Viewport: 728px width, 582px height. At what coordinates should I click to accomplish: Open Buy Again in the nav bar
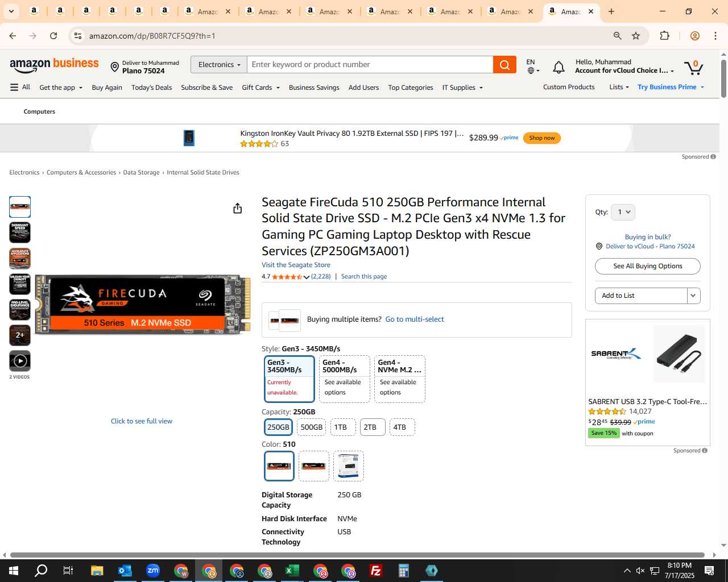[x=107, y=88]
